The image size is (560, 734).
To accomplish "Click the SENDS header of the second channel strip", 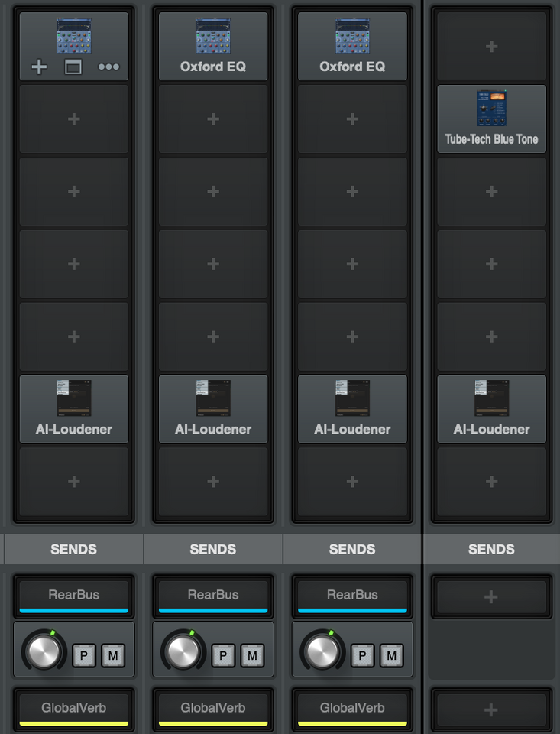I will [213, 549].
